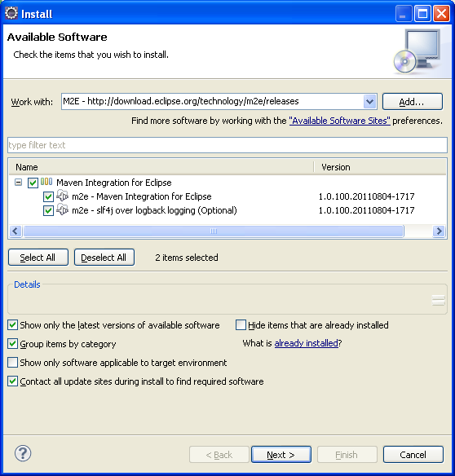Click the Next button
The width and height of the screenshot is (455, 476).
pyautogui.click(x=281, y=455)
